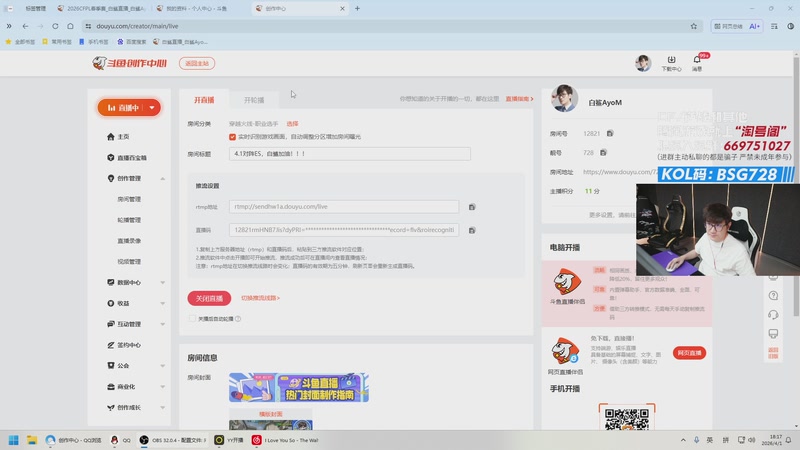The image size is (800, 450).
Task: Click the user avatar in the header
Action: [x=643, y=63]
